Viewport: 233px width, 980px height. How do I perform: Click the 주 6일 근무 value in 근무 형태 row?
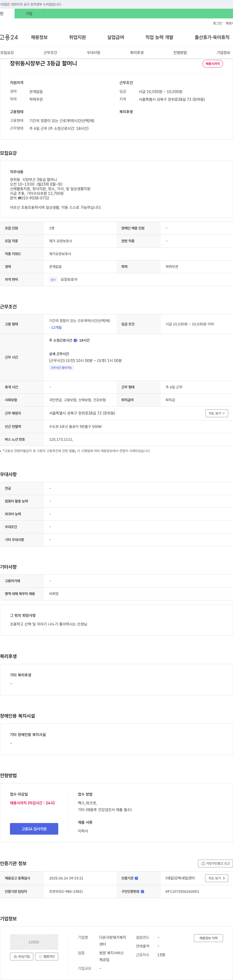point(174,387)
